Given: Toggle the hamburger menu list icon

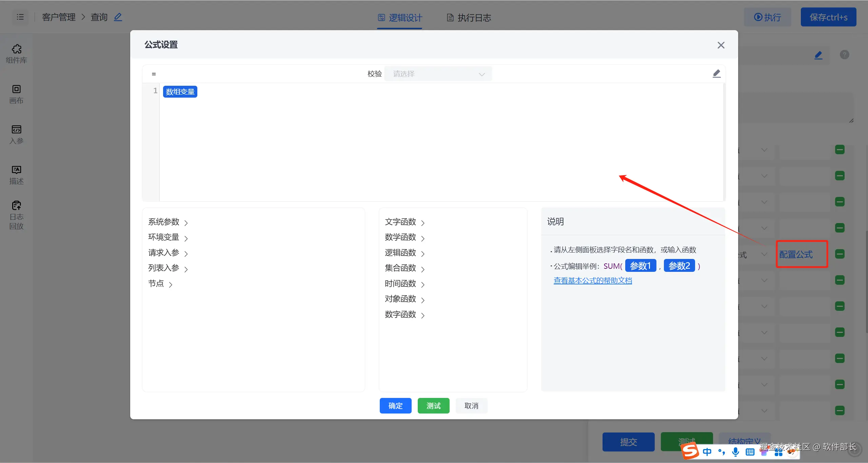Looking at the screenshot, I should (x=20, y=17).
